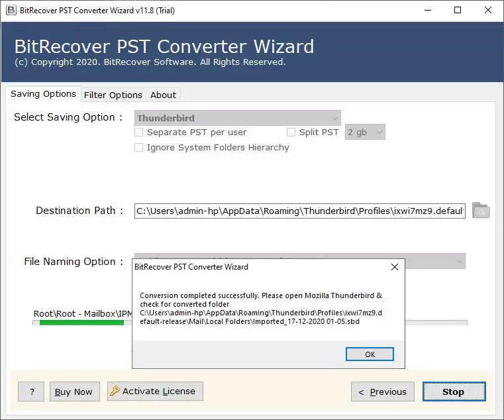Switch to the Filter Options tab
The image size is (504, 420).
point(113,95)
